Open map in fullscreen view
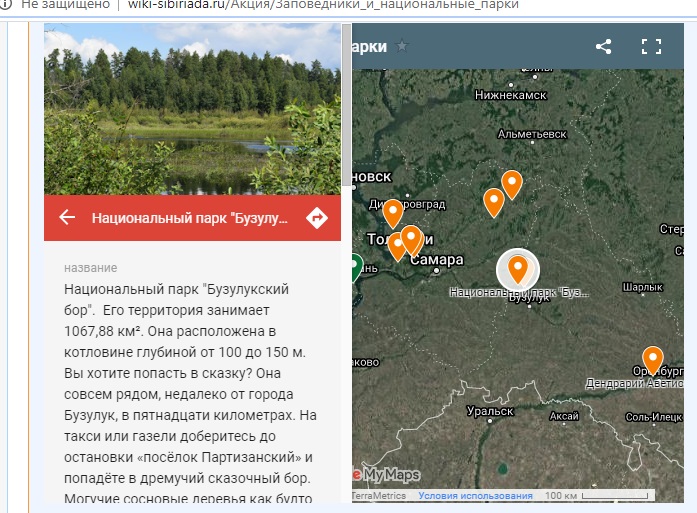 [x=651, y=46]
